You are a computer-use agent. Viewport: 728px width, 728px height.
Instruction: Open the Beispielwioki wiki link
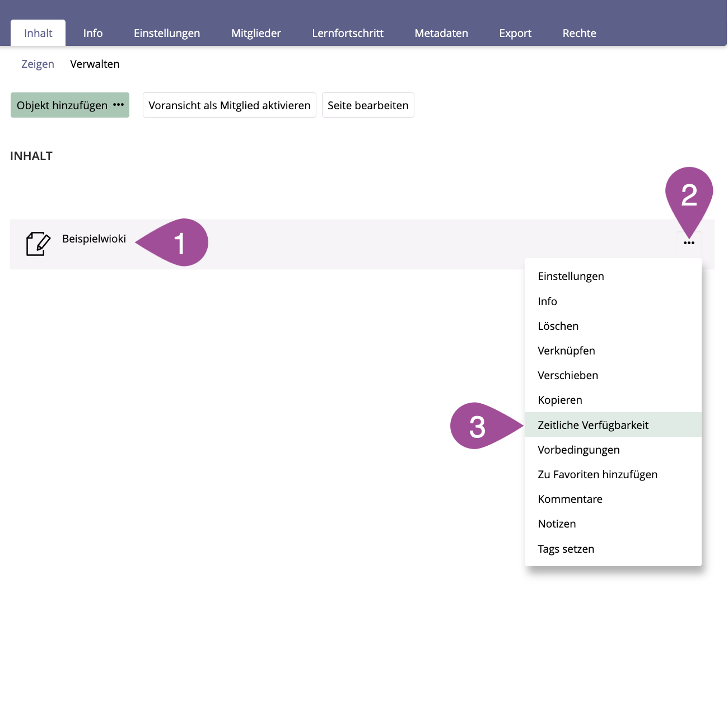pyautogui.click(x=94, y=239)
